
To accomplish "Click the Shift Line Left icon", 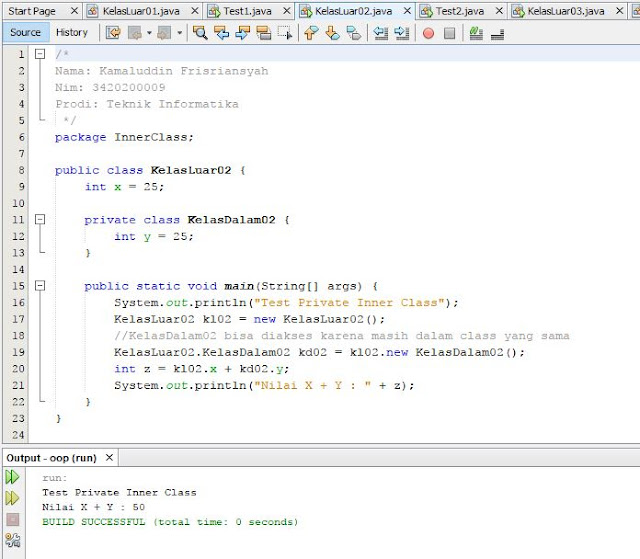I will pyautogui.click(x=381, y=33).
